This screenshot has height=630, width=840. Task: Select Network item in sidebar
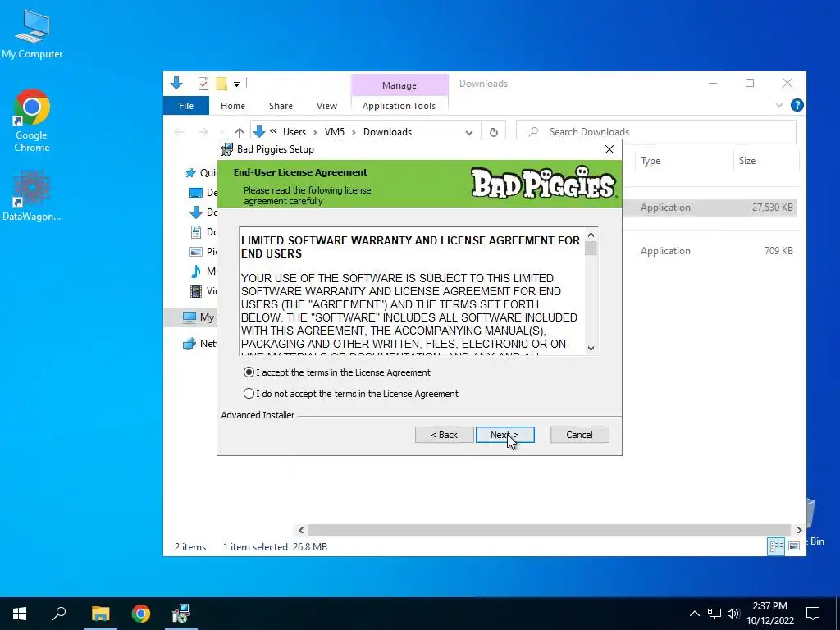point(199,344)
